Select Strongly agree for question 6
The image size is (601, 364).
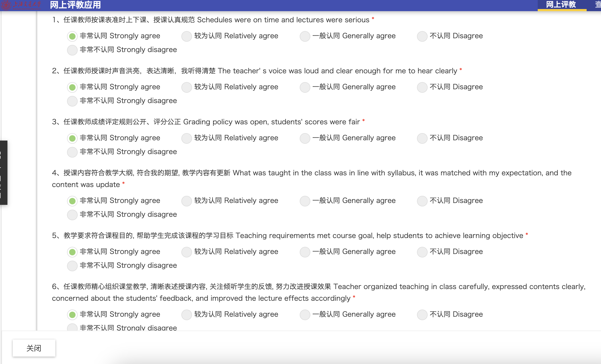coord(72,315)
